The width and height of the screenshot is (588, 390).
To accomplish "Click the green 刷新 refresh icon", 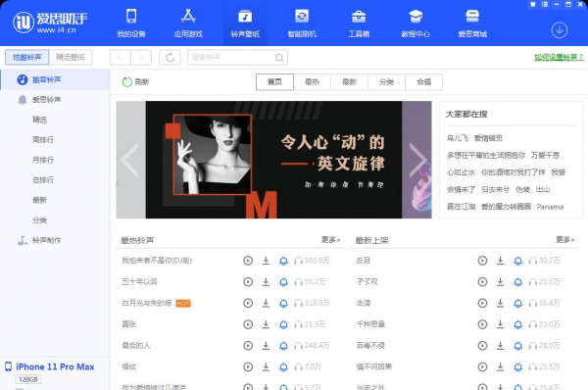I will tap(127, 81).
